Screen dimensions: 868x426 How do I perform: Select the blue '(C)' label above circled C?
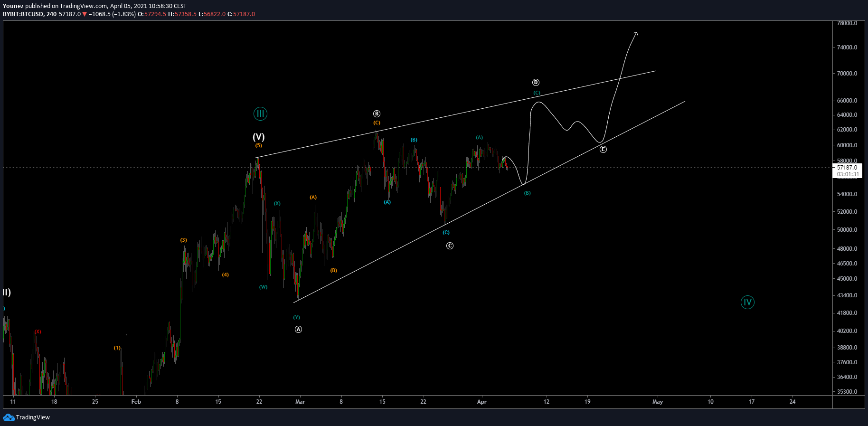(x=446, y=232)
